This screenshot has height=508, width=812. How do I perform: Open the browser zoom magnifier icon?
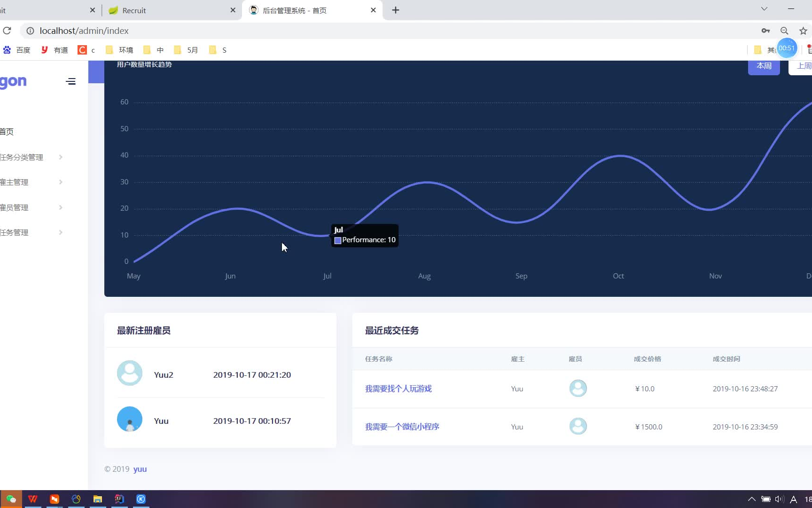(784, 31)
